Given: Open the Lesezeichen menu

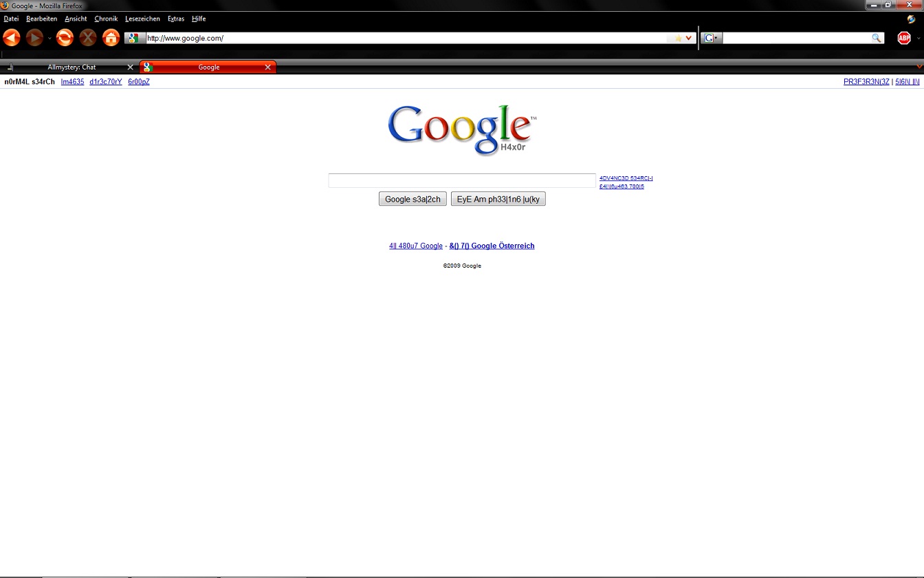Looking at the screenshot, I should pyautogui.click(x=142, y=19).
